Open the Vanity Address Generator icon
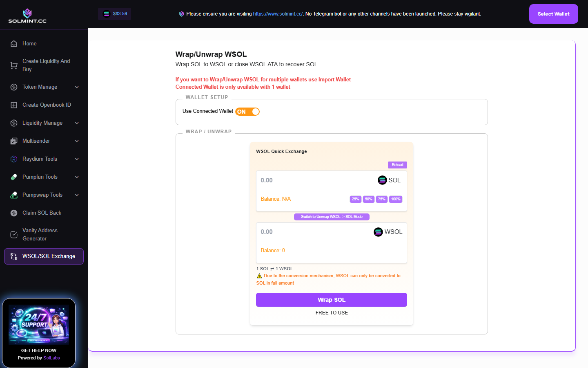Screen dimensions: 588x368 click(13, 234)
